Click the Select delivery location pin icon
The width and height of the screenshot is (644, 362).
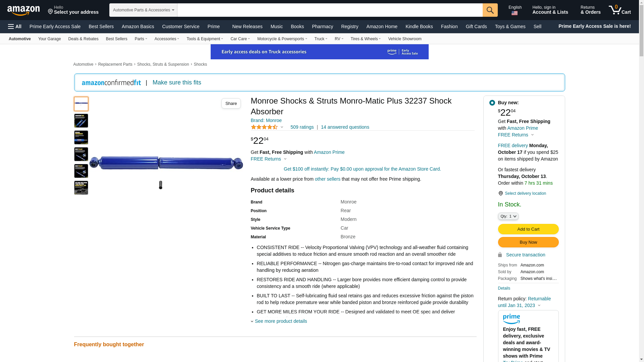coord(500,193)
